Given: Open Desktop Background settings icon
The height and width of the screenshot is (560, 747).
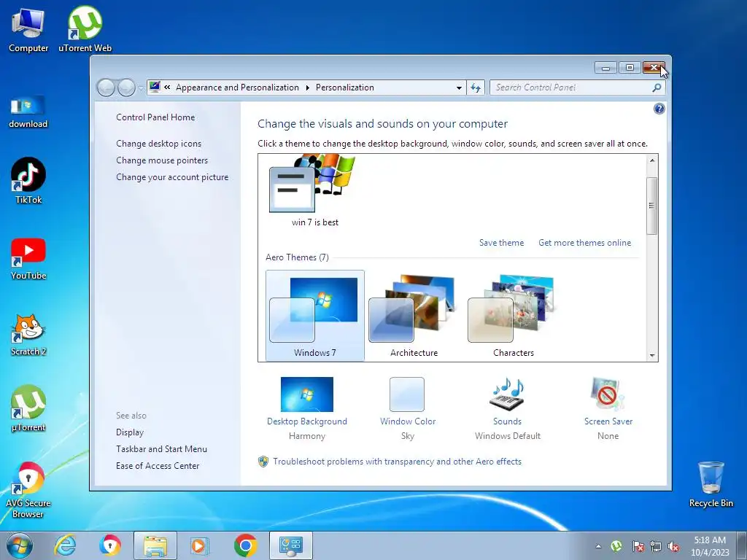Looking at the screenshot, I should coord(307,394).
